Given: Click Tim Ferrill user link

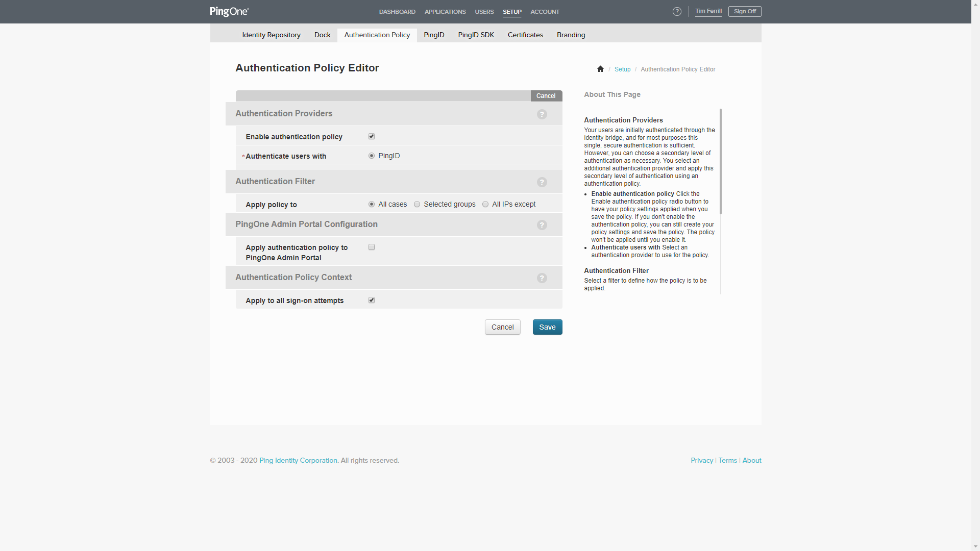Looking at the screenshot, I should pyautogui.click(x=708, y=11).
